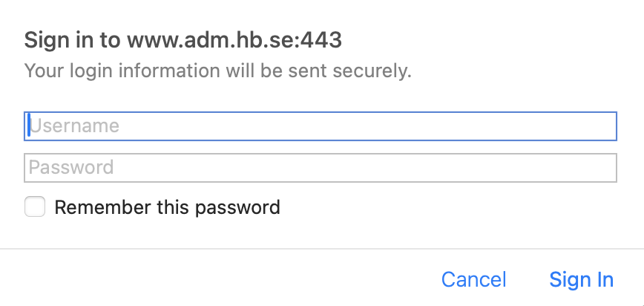Image resolution: width=644 pixels, height=306 pixels.
Task: Dismiss the login dialog with Cancel
Action: click(473, 279)
